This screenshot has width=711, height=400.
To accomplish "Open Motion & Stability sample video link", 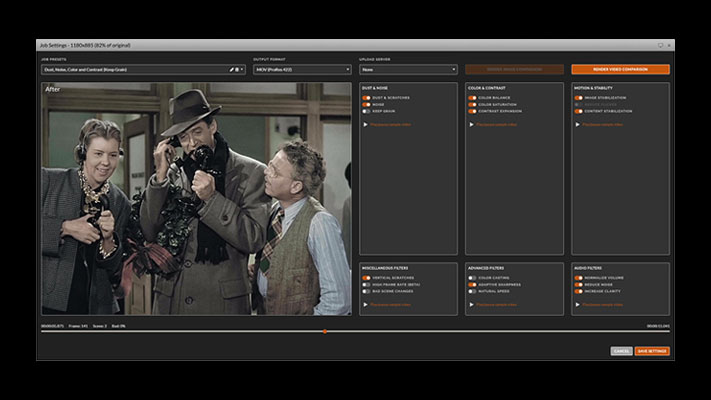I will pyautogui.click(x=603, y=124).
